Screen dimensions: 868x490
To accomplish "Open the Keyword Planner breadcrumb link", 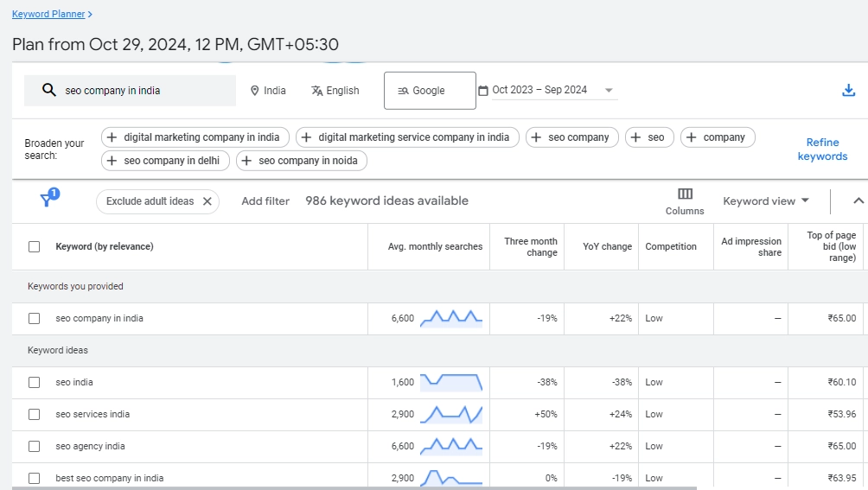I will [48, 14].
